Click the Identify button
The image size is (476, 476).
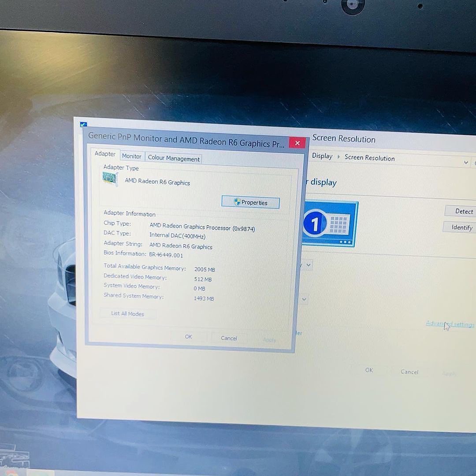pyautogui.click(x=461, y=227)
